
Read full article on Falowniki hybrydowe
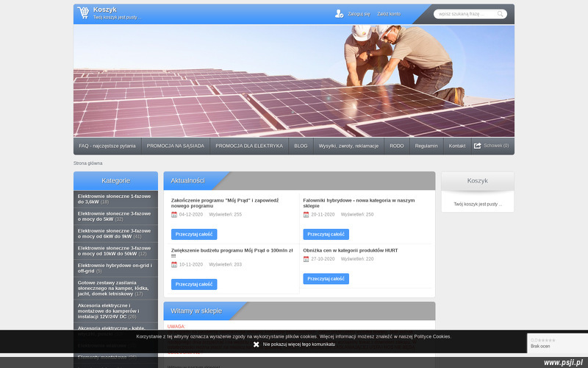[326, 234]
